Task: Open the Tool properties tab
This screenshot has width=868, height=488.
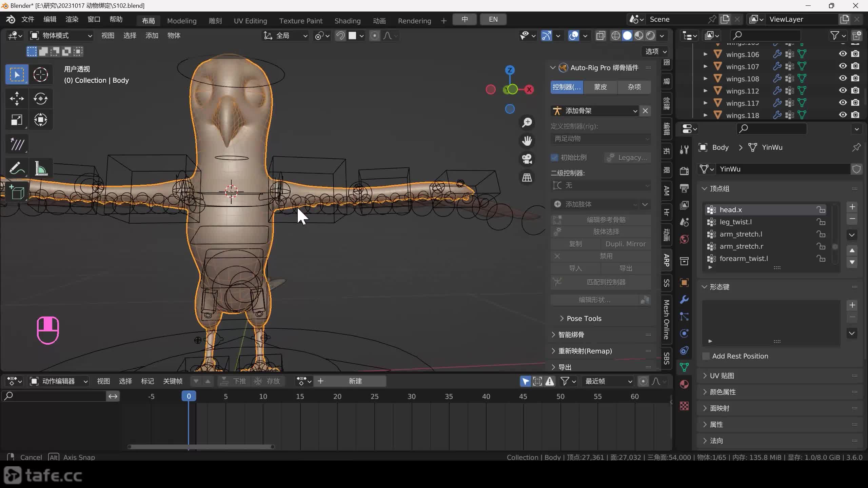Action: pyautogui.click(x=684, y=149)
